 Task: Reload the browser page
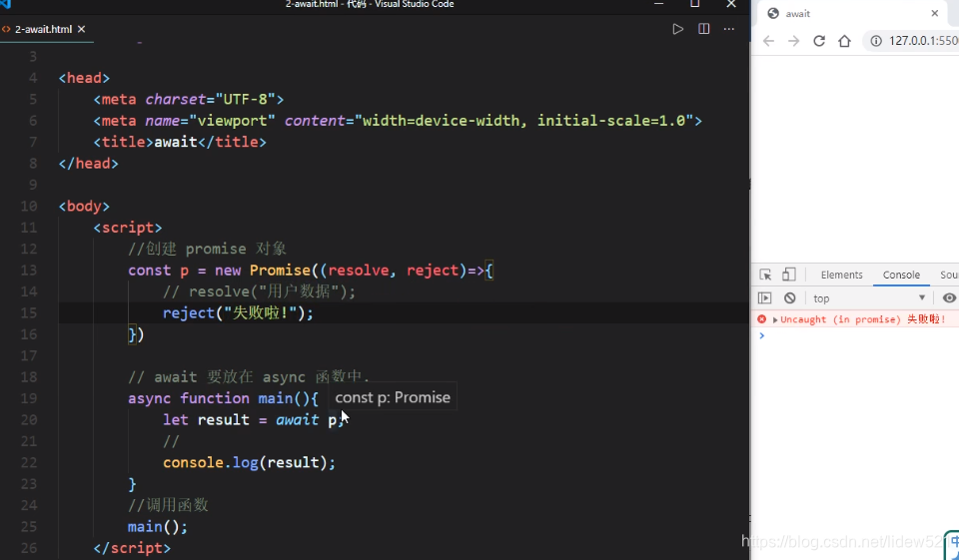click(819, 41)
